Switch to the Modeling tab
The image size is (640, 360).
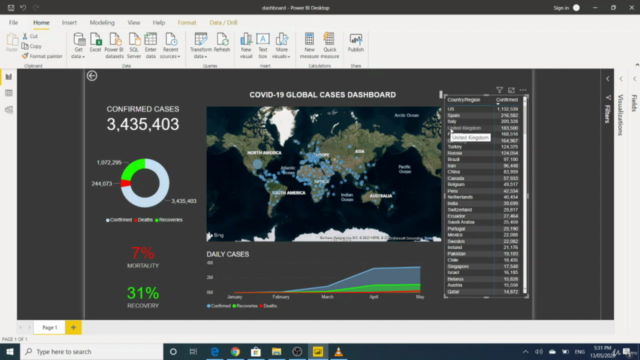pyautogui.click(x=102, y=22)
